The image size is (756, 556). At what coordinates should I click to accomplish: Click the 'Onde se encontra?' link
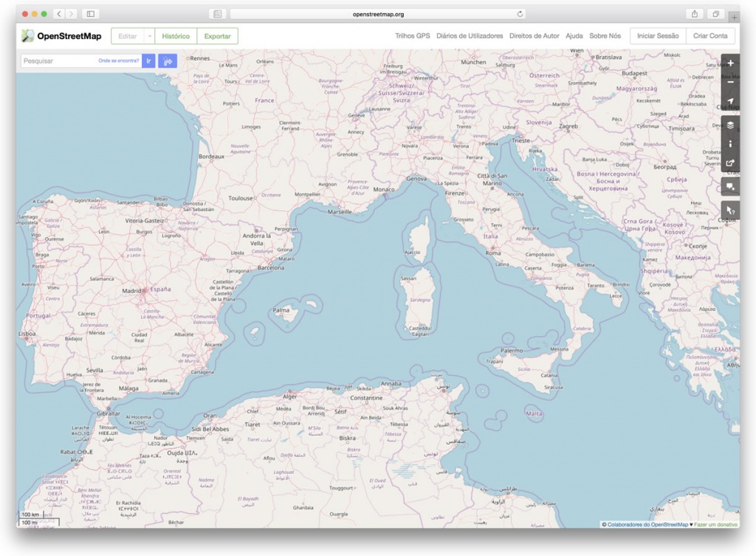(x=118, y=61)
